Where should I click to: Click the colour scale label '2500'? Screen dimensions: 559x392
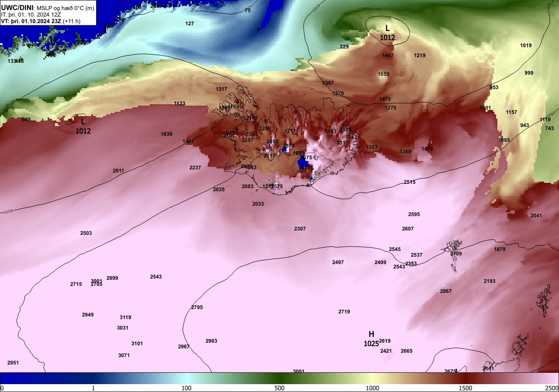click(552, 388)
